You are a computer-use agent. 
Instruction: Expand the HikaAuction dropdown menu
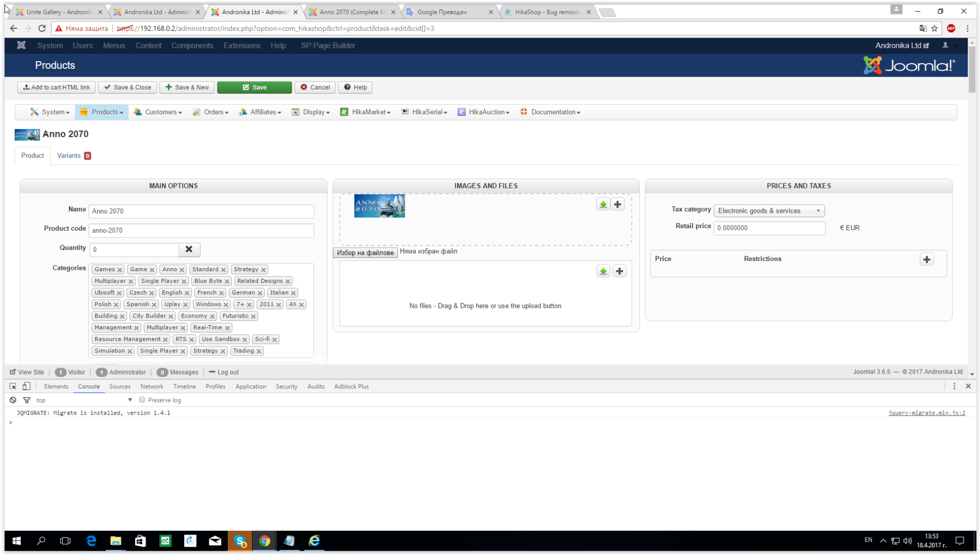pyautogui.click(x=484, y=112)
